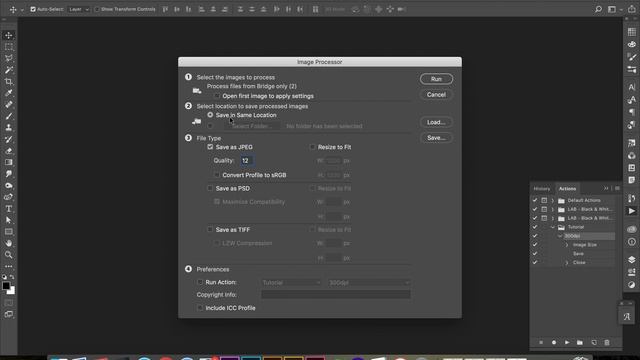Click Begin Recording in the Actions panel

[x=554, y=342]
